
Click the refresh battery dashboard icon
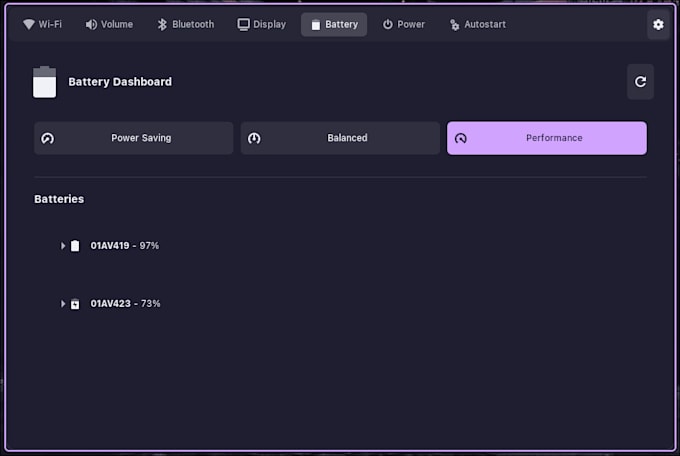pos(640,82)
